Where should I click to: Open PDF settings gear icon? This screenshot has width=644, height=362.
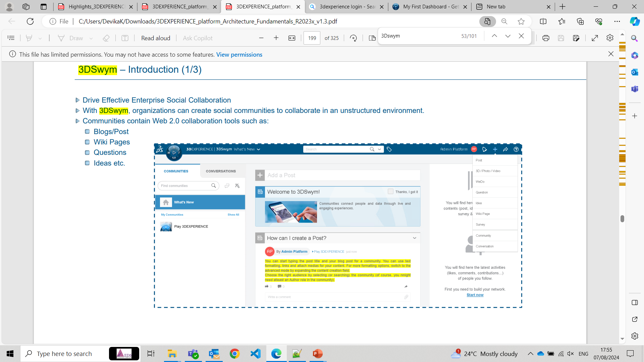[x=610, y=38]
